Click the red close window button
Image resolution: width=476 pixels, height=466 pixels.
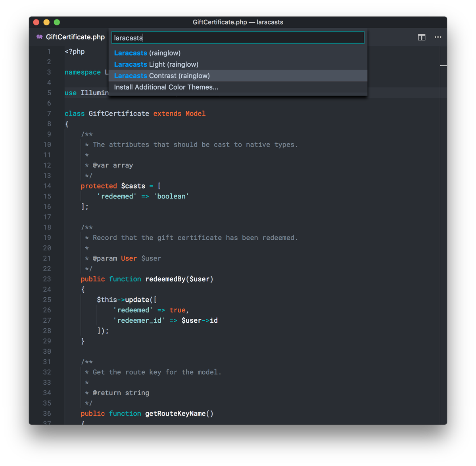coord(36,22)
